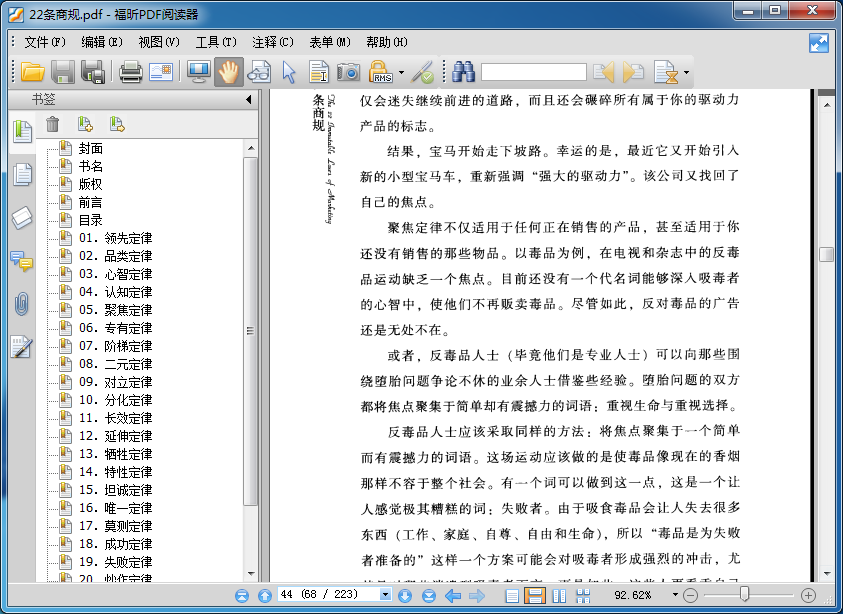Switch to single page layout
The width and height of the screenshot is (843, 614).
coord(512,595)
